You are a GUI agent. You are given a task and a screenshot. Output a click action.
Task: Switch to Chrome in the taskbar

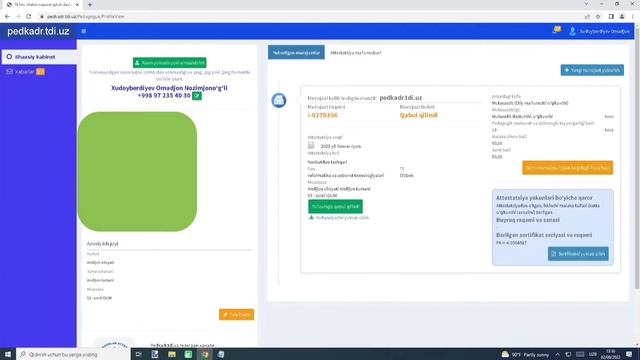click(205, 354)
